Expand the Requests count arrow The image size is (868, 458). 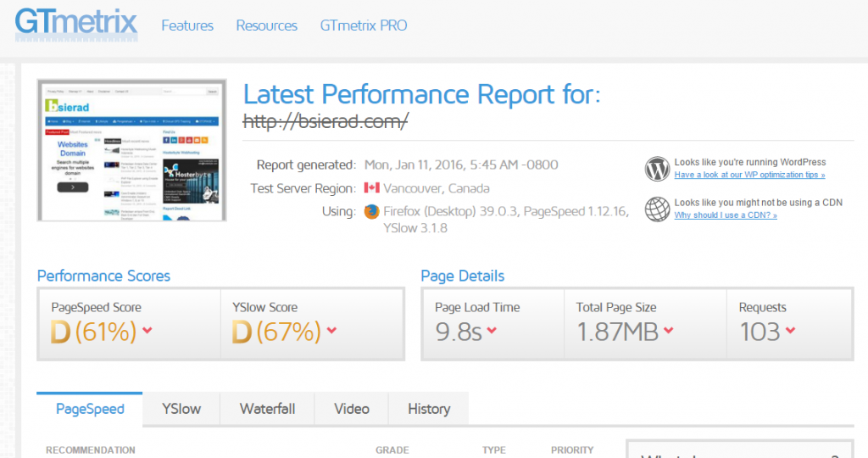pos(790,330)
